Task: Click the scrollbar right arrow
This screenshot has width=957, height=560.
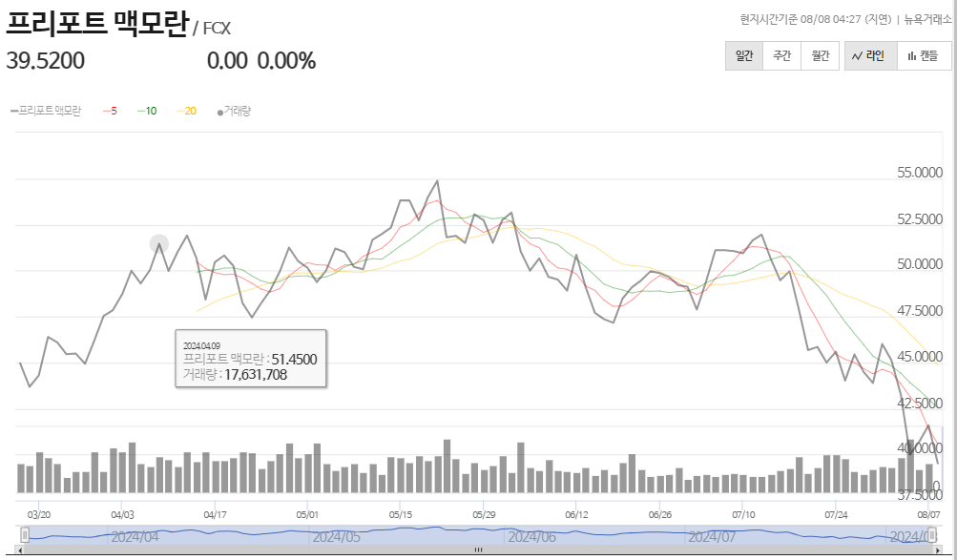Action: [x=939, y=550]
